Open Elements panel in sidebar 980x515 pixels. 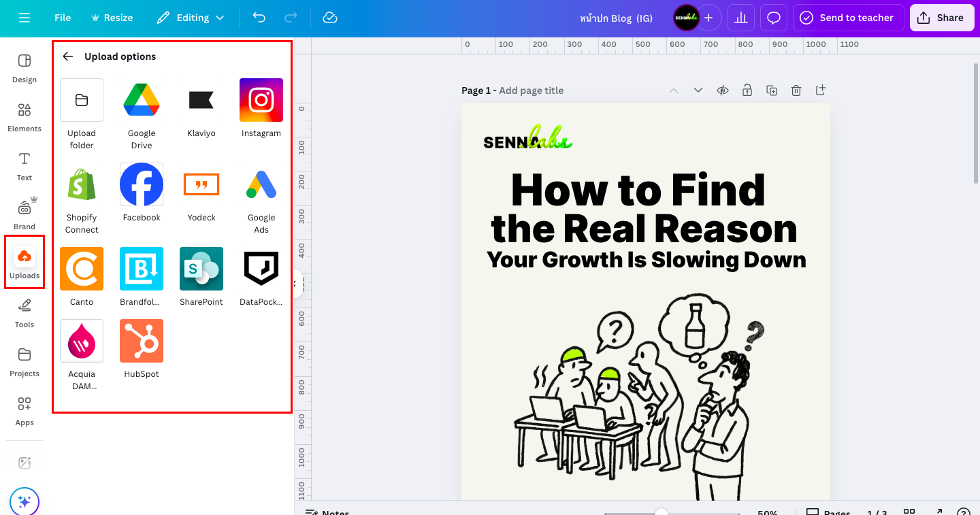(24, 116)
